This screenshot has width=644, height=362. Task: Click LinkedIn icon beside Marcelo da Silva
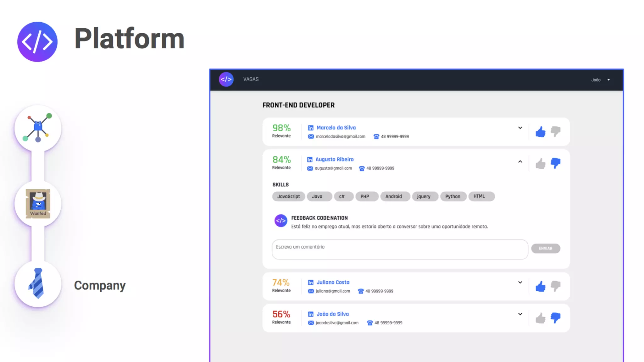coord(310,128)
